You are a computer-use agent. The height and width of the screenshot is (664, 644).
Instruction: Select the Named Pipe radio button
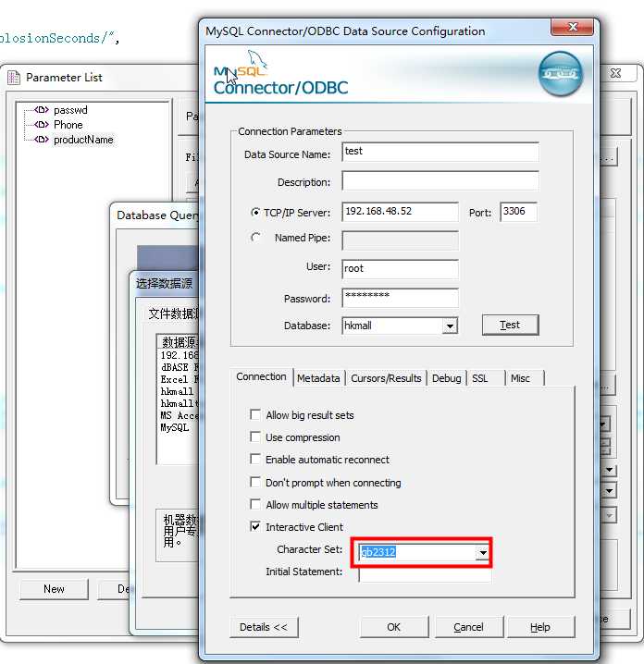click(255, 237)
